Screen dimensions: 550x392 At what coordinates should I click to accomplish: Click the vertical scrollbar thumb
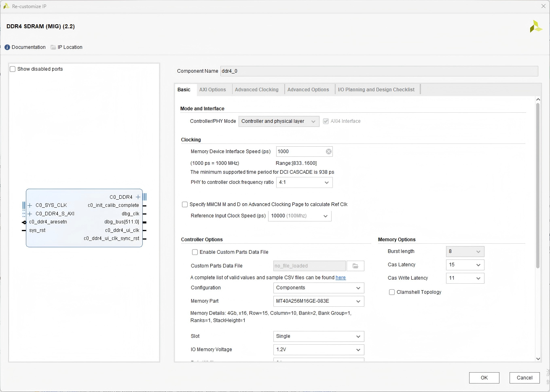point(538,186)
